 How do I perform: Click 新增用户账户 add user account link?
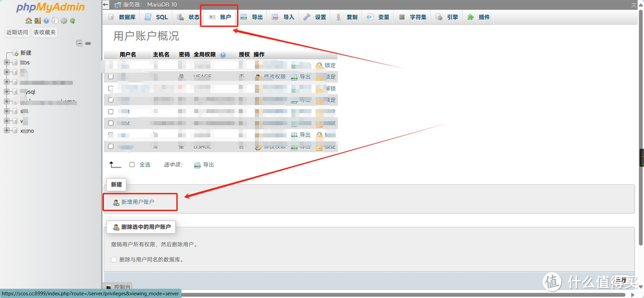pyautogui.click(x=134, y=202)
